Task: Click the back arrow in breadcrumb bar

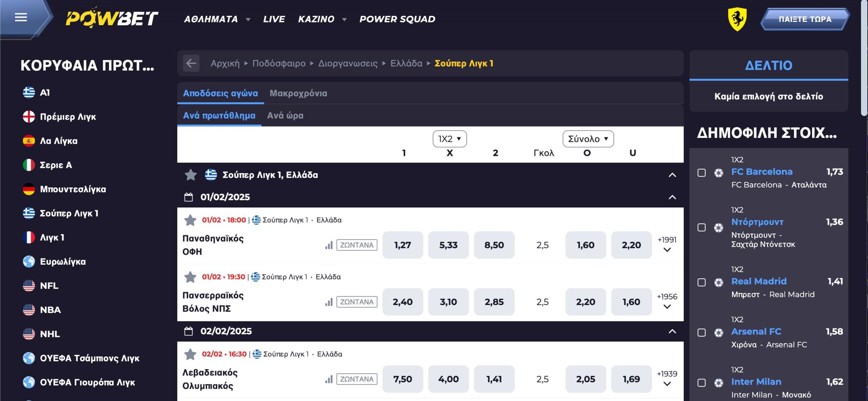Action: click(x=191, y=63)
